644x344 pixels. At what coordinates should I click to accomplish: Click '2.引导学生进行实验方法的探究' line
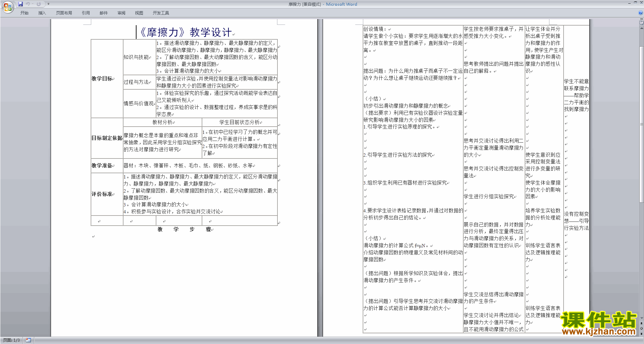pyautogui.click(x=398, y=155)
